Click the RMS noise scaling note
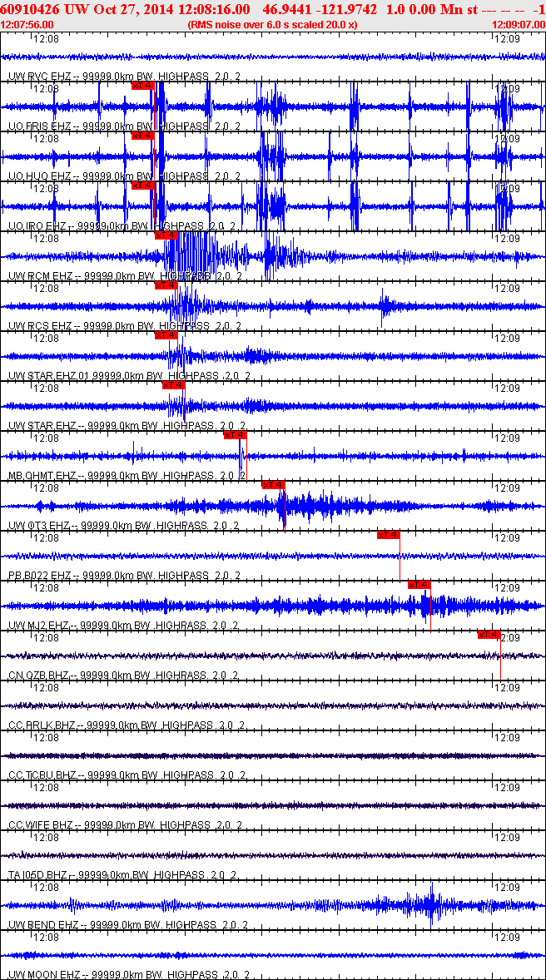Viewport: 546px width, 980px height. click(x=273, y=24)
